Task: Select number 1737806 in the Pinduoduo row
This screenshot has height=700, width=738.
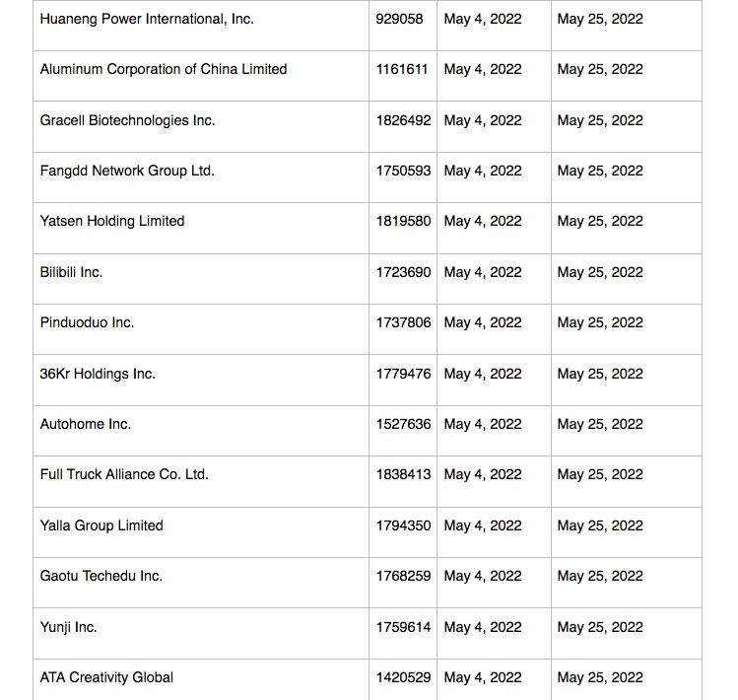Action: tap(403, 322)
